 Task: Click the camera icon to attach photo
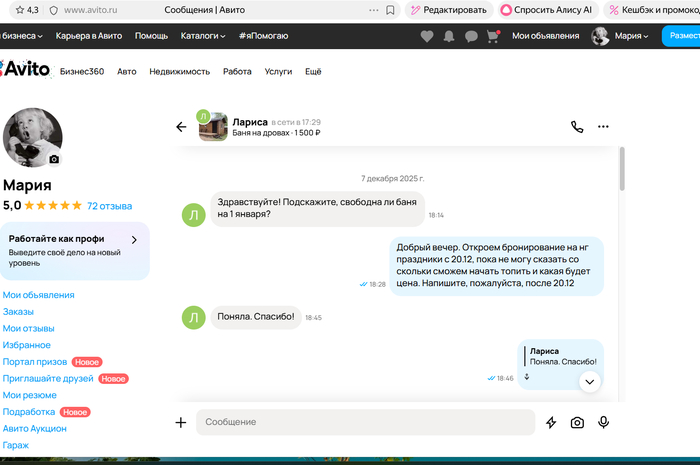[577, 423]
